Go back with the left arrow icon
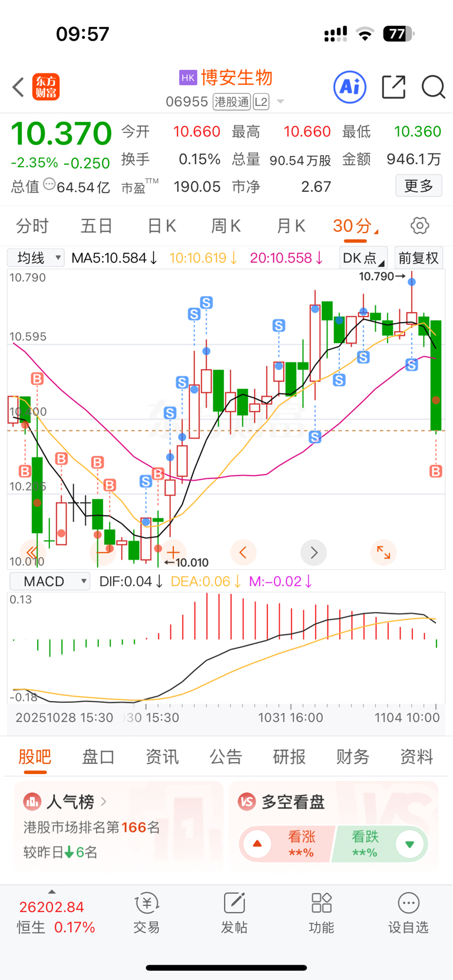The image size is (453, 980). [x=18, y=87]
